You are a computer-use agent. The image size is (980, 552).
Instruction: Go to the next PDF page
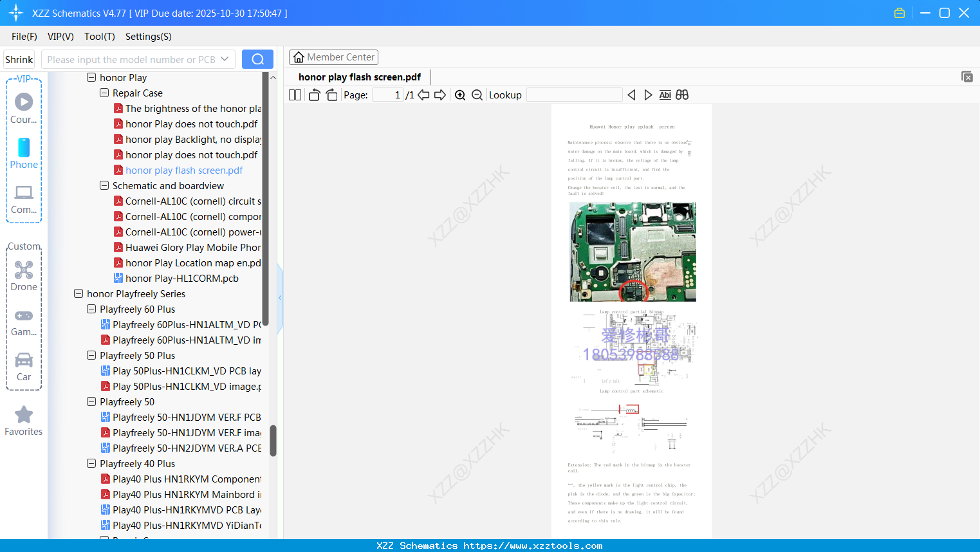point(440,95)
